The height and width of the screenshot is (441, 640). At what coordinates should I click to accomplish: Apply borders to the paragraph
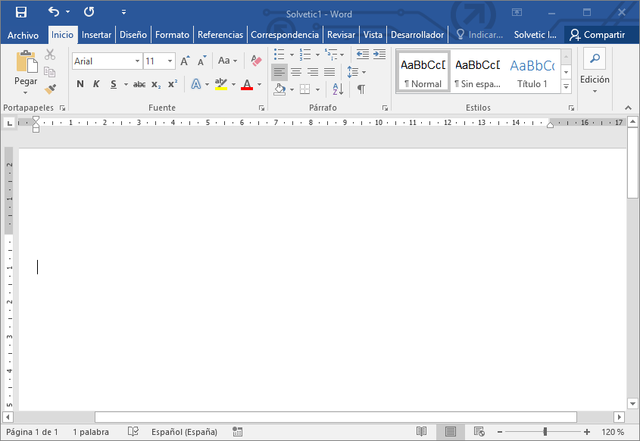coord(305,89)
